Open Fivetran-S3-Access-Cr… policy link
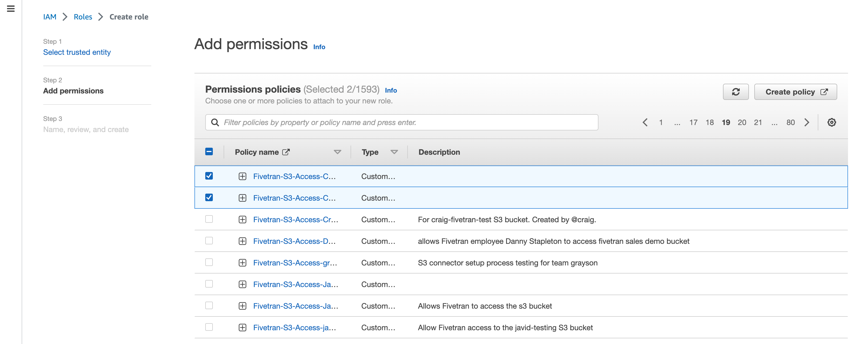 pos(295,220)
